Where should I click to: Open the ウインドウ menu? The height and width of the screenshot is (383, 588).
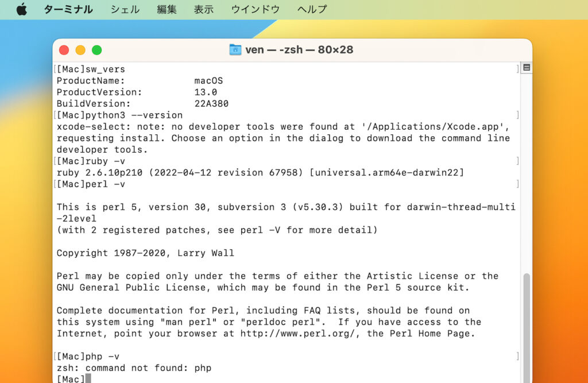click(255, 9)
